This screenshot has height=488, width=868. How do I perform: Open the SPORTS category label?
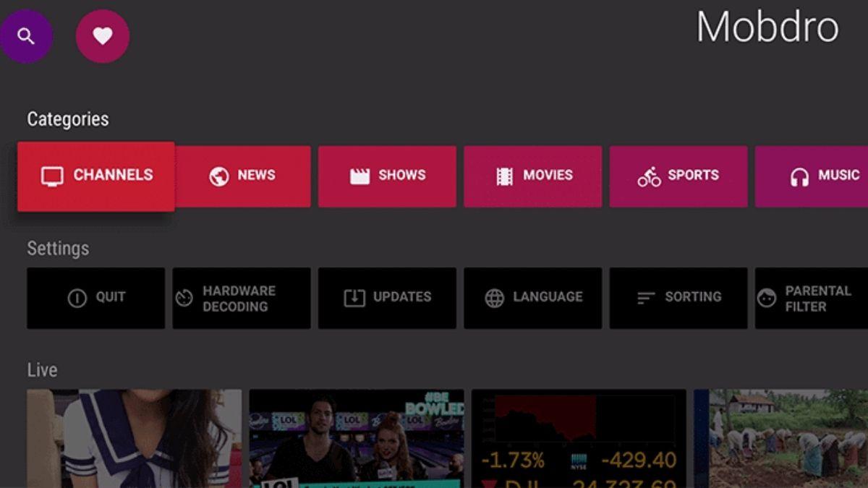pos(693,175)
